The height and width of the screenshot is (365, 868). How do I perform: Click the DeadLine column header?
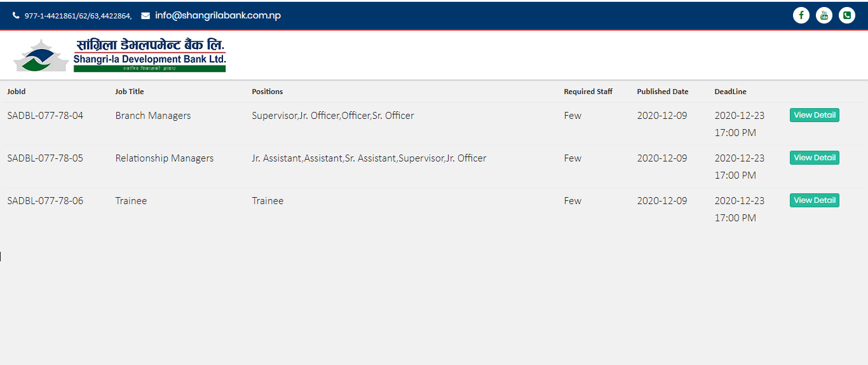[730, 92]
